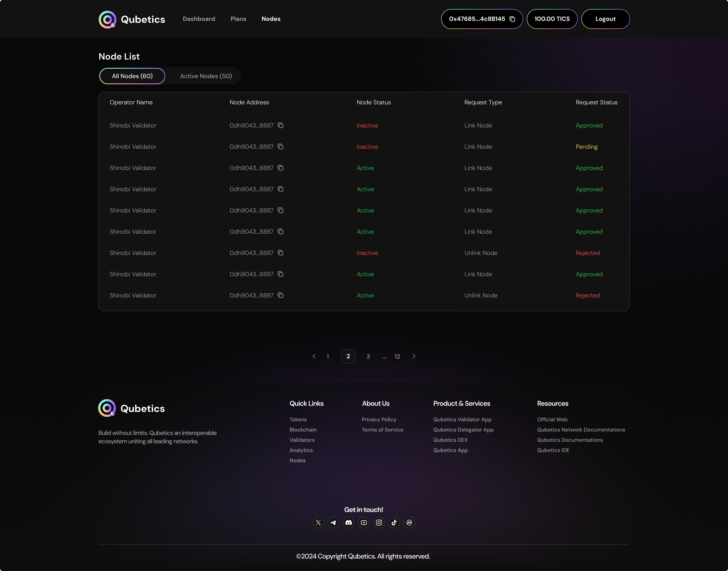
Task: Open the Plans nav item
Action: [x=238, y=19]
